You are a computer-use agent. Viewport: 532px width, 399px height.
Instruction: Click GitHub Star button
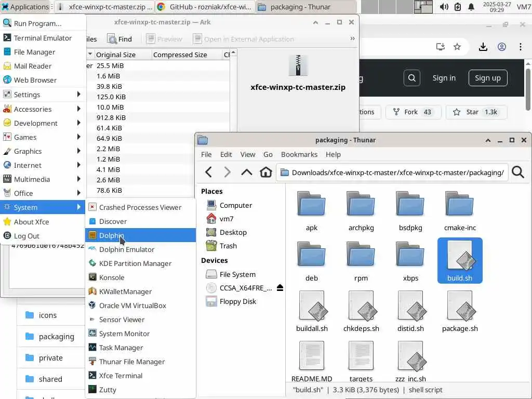coord(476,112)
